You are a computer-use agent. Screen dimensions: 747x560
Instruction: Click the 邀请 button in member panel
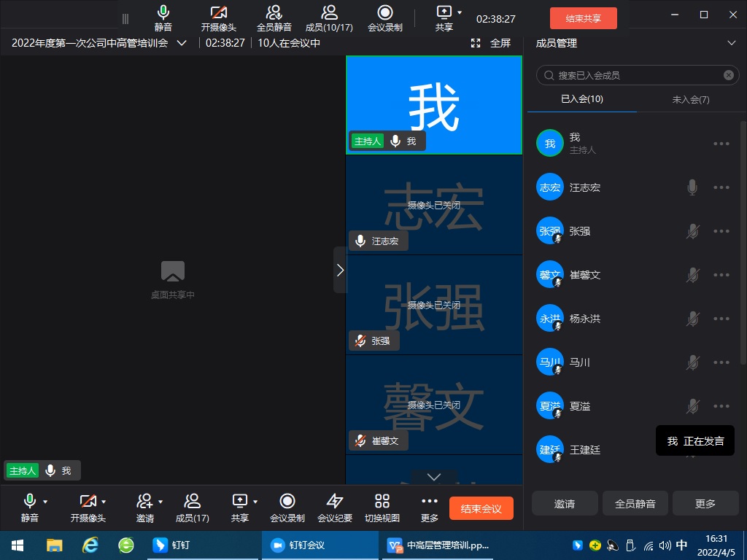click(565, 503)
